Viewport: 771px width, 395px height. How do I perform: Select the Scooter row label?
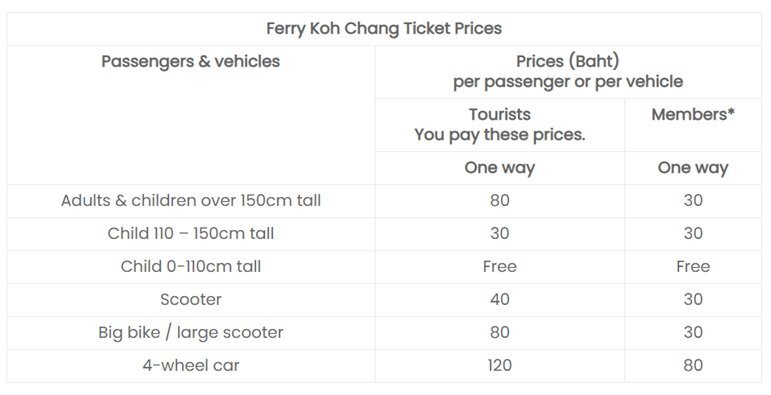[191, 300]
